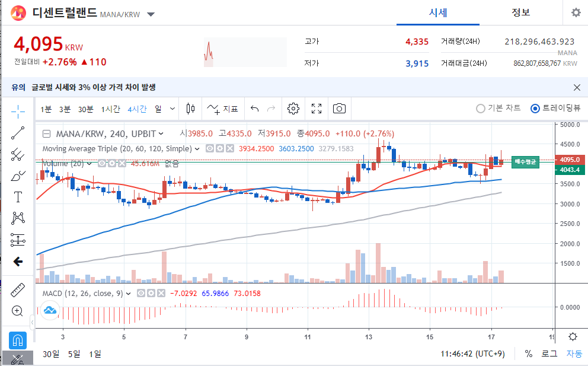Switch to the 정보 tab
The width and height of the screenshot is (588, 366).
tap(520, 13)
